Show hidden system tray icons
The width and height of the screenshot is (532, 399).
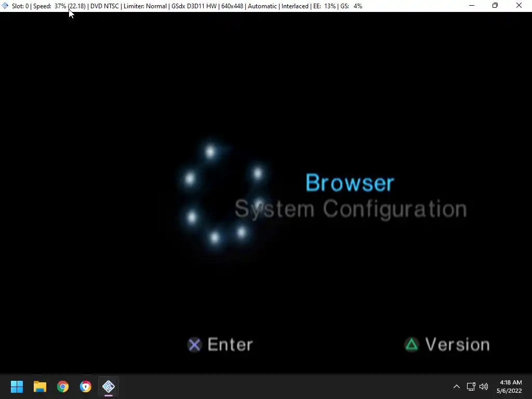457,387
